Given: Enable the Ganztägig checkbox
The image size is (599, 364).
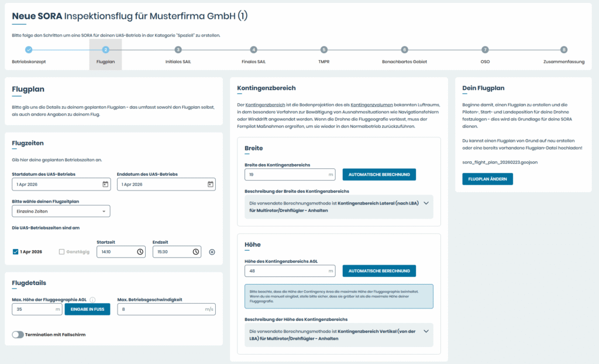Looking at the screenshot, I should pos(61,252).
